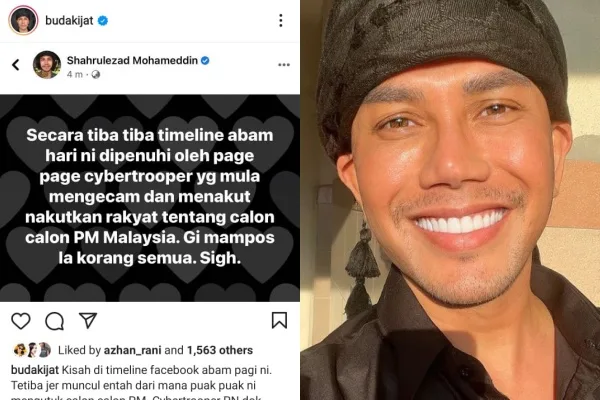The width and height of the screenshot is (600, 400).
Task: Share post using paper plane icon
Action: (88, 320)
